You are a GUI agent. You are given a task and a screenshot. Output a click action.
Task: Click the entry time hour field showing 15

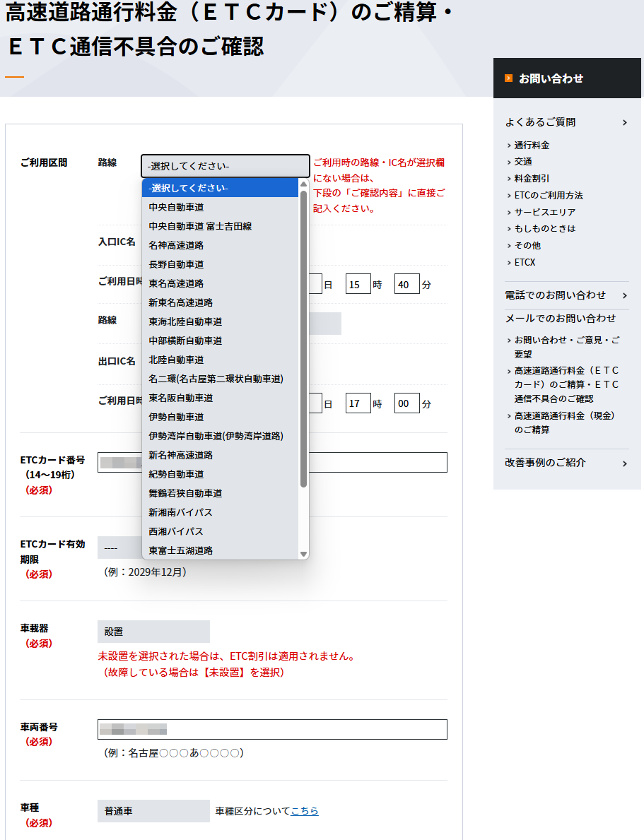tap(358, 285)
